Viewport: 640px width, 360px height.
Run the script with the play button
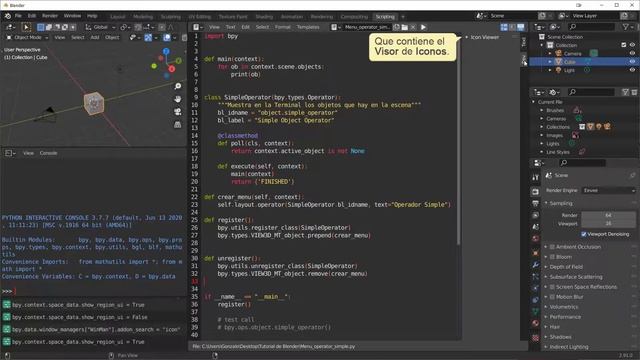[x=423, y=27]
